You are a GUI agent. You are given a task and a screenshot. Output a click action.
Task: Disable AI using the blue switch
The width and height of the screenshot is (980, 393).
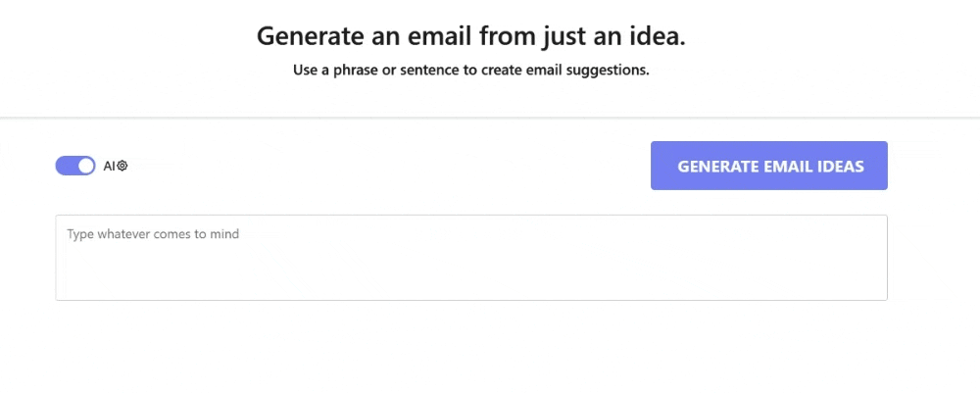pyautogui.click(x=75, y=166)
